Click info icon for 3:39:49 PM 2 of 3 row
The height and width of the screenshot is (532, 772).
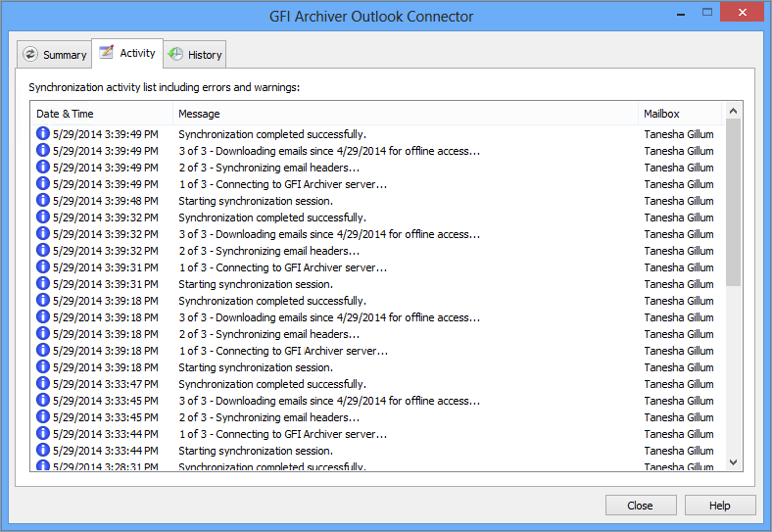(x=43, y=167)
